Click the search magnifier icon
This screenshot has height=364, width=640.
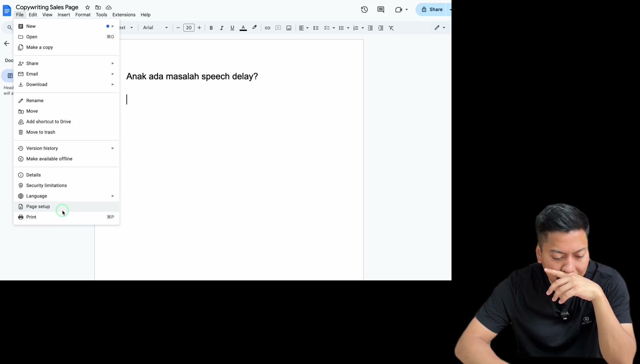[x=9, y=28]
